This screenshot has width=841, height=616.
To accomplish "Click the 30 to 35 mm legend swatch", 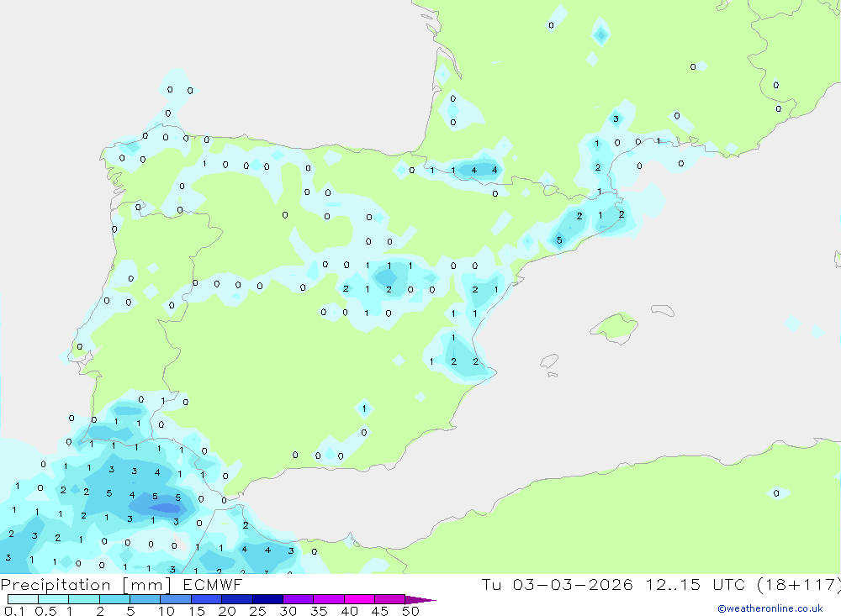I will tap(299, 599).
